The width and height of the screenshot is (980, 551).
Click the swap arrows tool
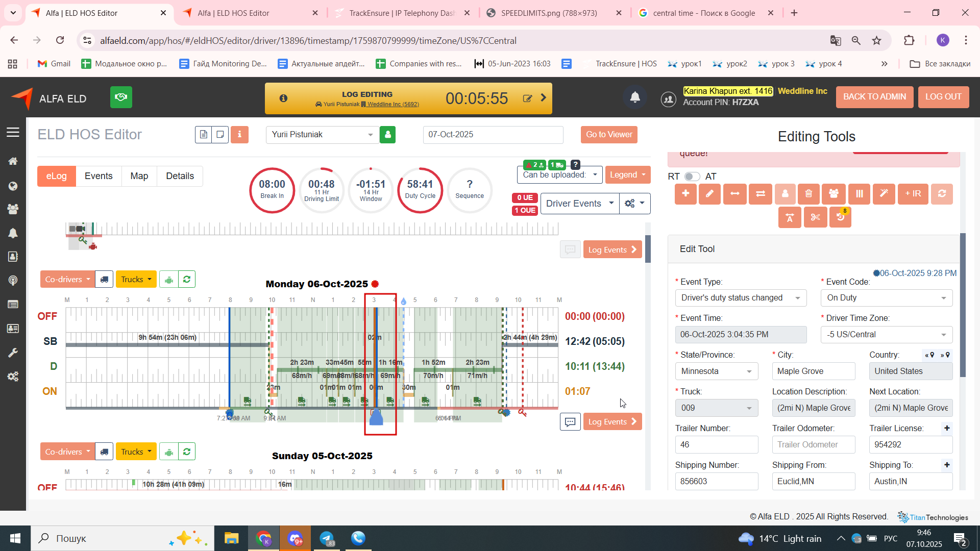pyautogui.click(x=760, y=194)
